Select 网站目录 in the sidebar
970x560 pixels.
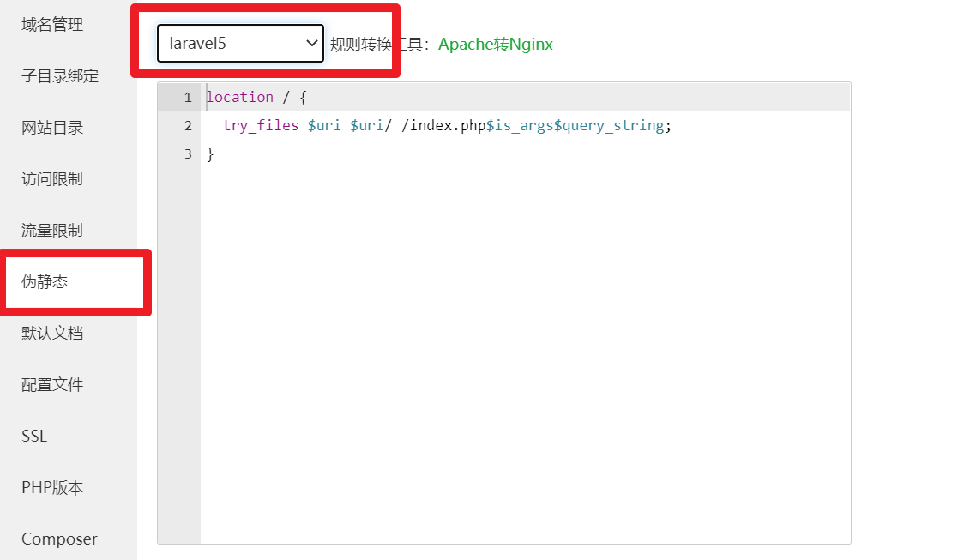(52, 128)
